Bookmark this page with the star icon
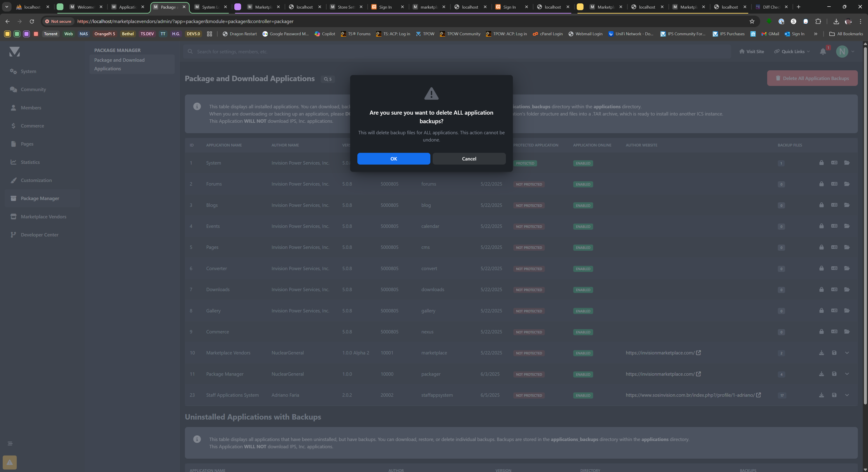Image resolution: width=868 pixels, height=472 pixels. click(x=752, y=21)
